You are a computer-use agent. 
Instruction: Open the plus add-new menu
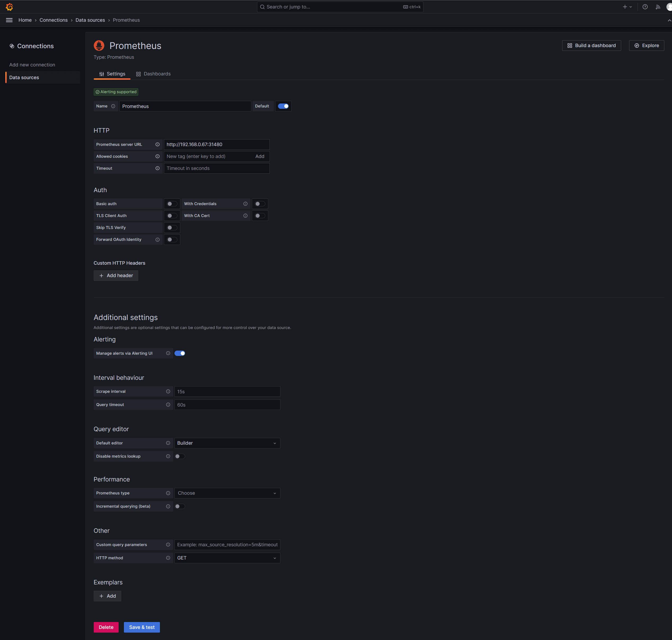(x=627, y=7)
